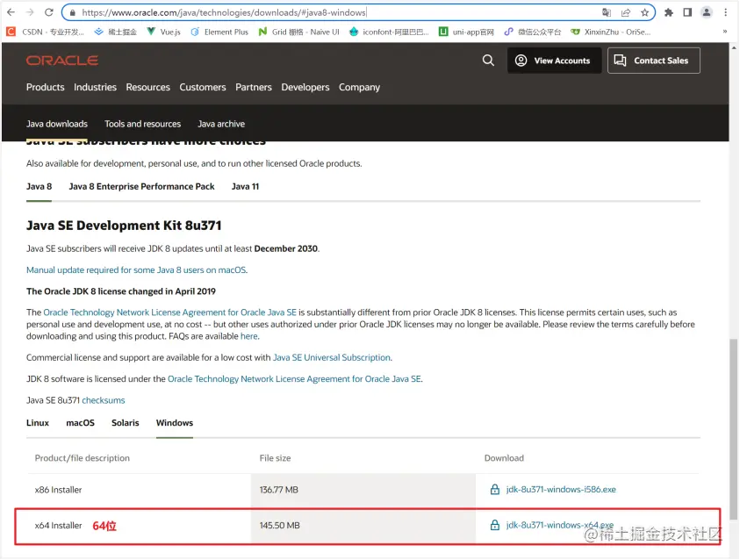The image size is (740, 560).
Task: Expand the hidden bookmarks overflow chevron
Action: coord(724,32)
